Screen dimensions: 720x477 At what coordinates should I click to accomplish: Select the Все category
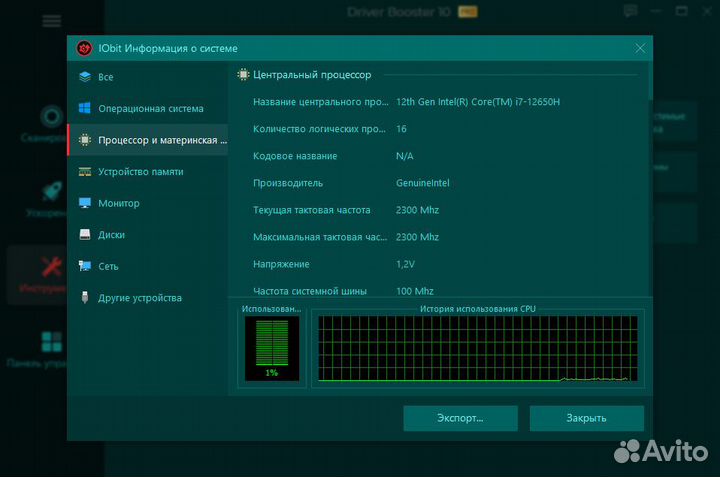[148, 77]
